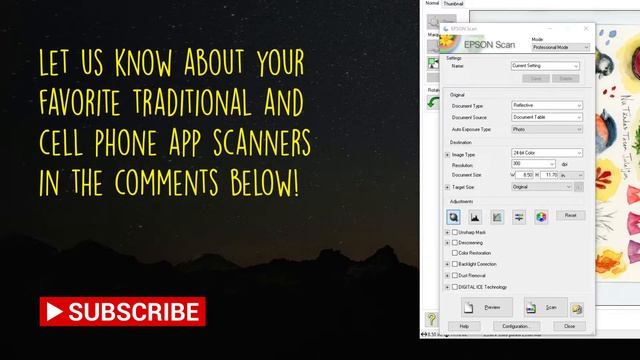Screen dimensions: 640x360
Task: Enable the Descreening checkbox
Action: tap(455, 242)
